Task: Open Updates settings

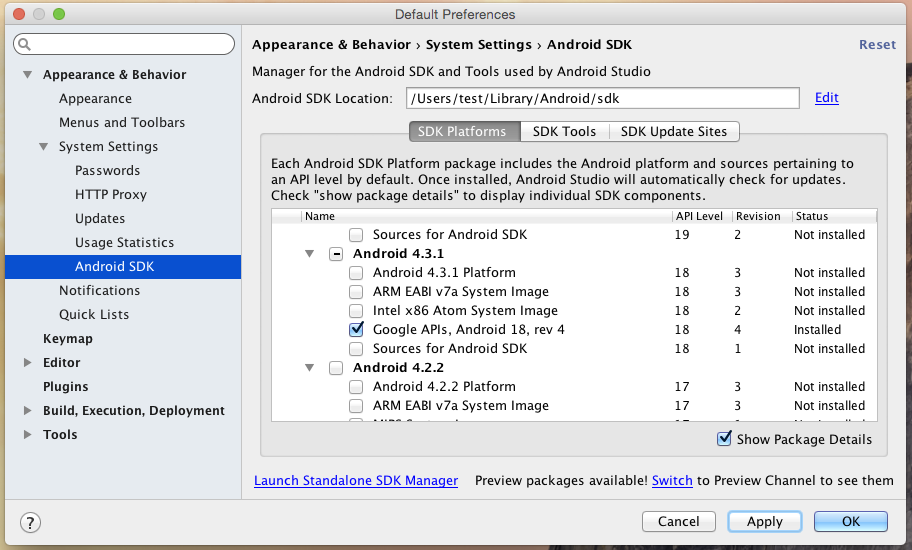Action: click(x=100, y=219)
